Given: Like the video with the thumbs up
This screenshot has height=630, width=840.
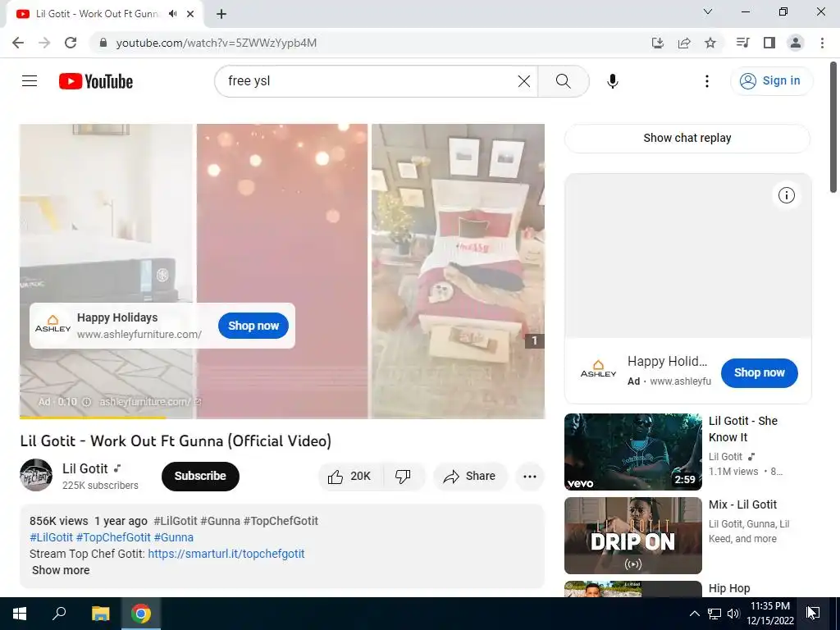Looking at the screenshot, I should coord(351,477).
